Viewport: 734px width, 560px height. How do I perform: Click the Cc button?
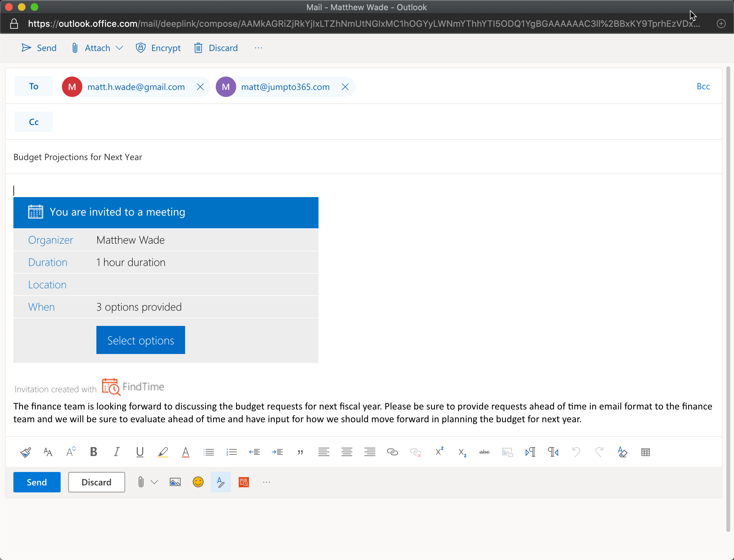tap(34, 122)
